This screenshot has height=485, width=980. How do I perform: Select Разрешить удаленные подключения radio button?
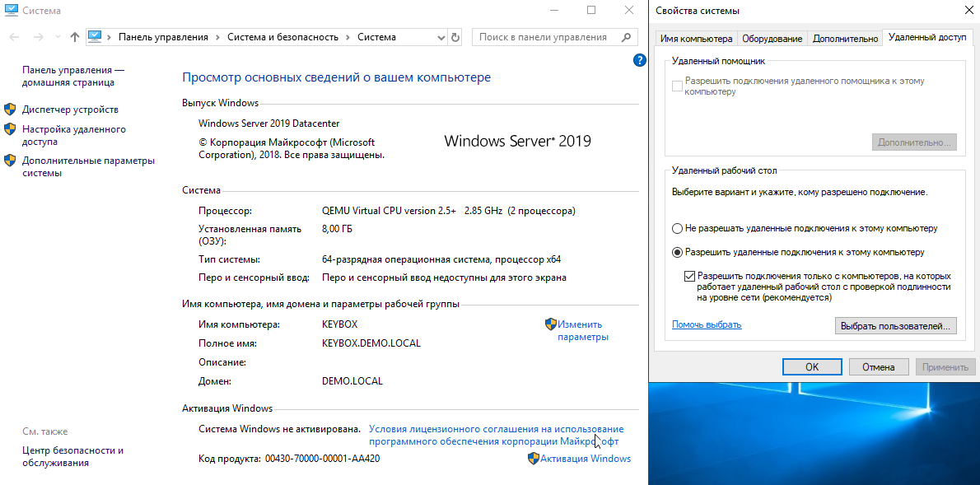point(677,253)
